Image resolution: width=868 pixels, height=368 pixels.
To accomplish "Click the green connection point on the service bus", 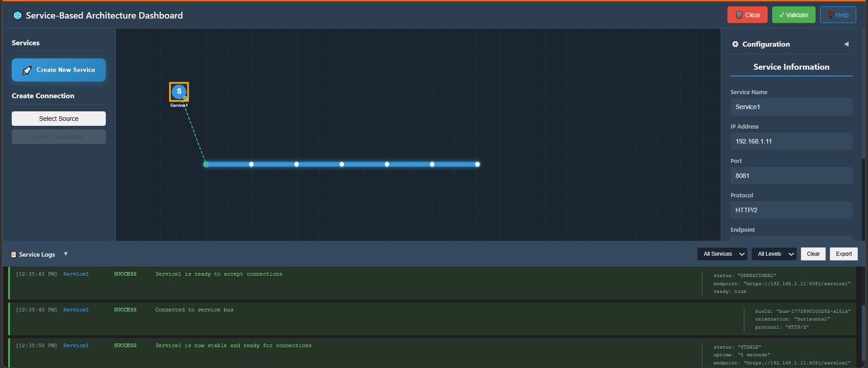I will pyautogui.click(x=206, y=164).
